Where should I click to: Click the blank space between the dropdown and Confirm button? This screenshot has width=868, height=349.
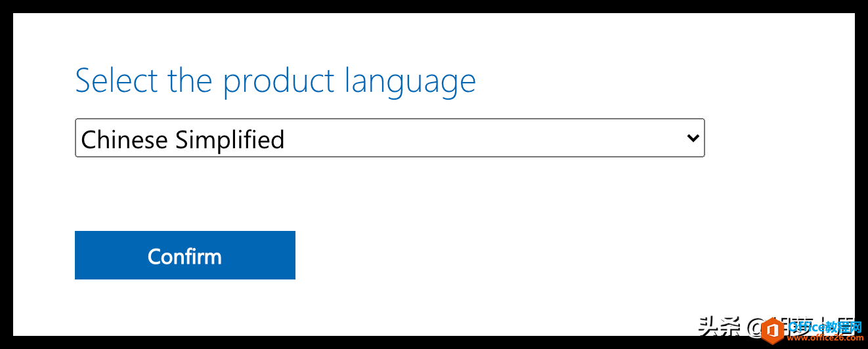coord(390,194)
